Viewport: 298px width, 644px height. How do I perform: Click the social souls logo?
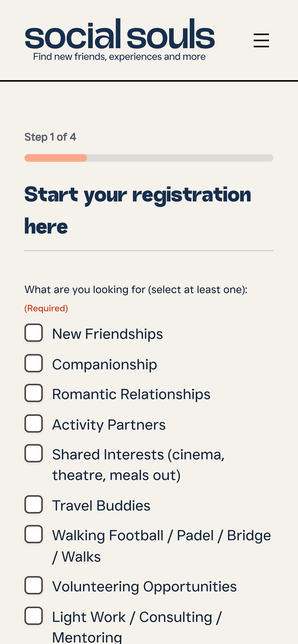[x=120, y=34]
